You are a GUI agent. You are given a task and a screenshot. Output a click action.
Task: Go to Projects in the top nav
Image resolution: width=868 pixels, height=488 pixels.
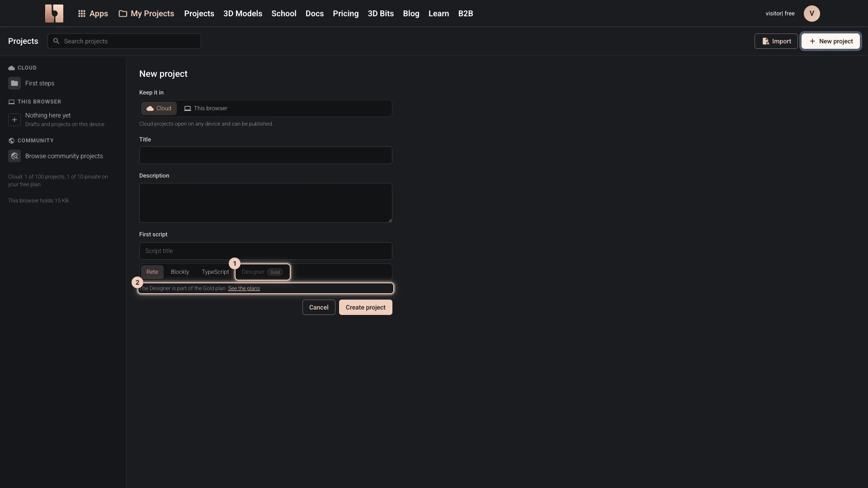click(199, 14)
